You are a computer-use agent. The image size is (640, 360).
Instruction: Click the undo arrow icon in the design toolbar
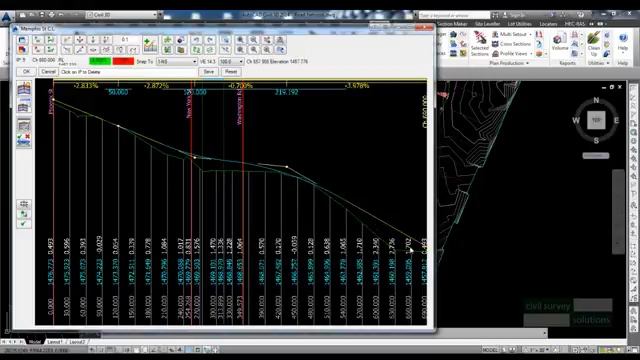[x=196, y=40]
